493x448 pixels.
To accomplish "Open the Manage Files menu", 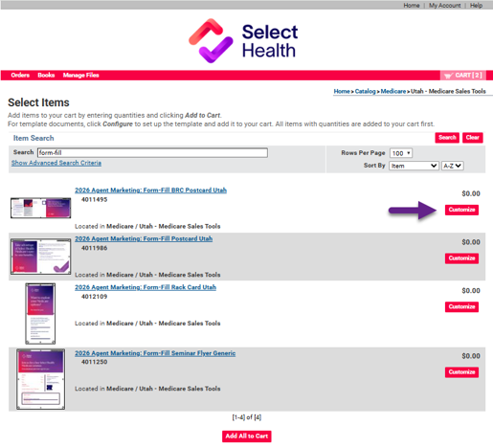I will point(80,76).
